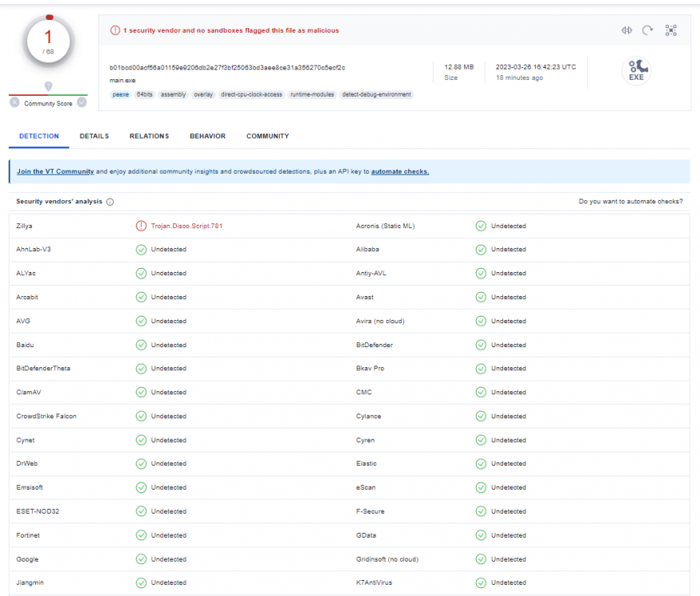Click the similar files search icon
700x596 pixels.
626,30
